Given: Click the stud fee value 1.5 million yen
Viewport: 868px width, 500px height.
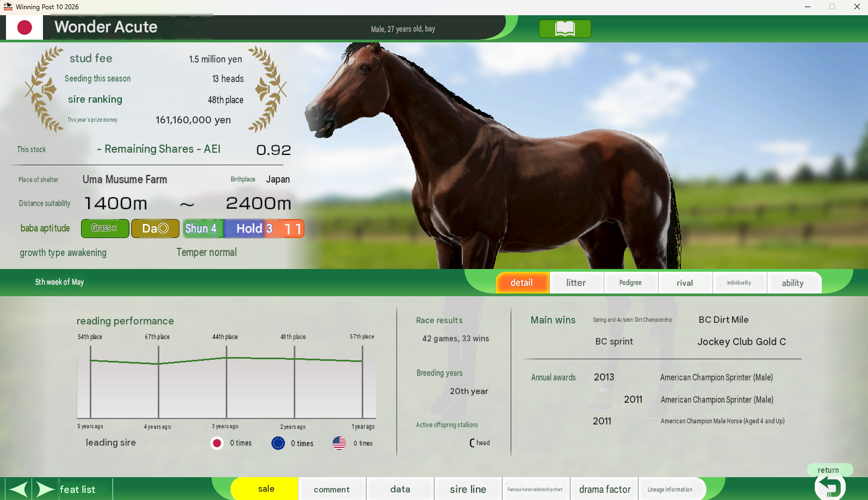Looking at the screenshot, I should pyautogui.click(x=215, y=59).
